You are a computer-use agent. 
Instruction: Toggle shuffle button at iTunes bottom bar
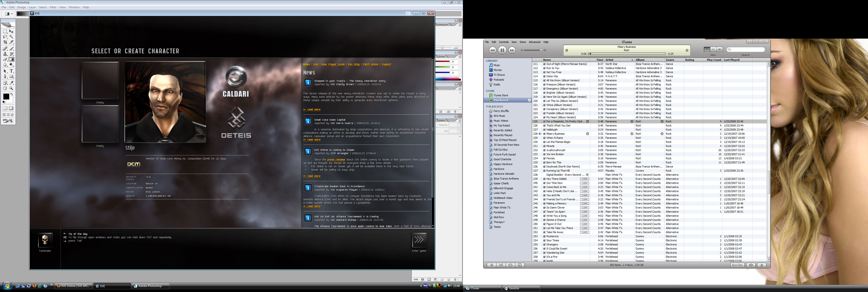pyautogui.click(x=501, y=265)
